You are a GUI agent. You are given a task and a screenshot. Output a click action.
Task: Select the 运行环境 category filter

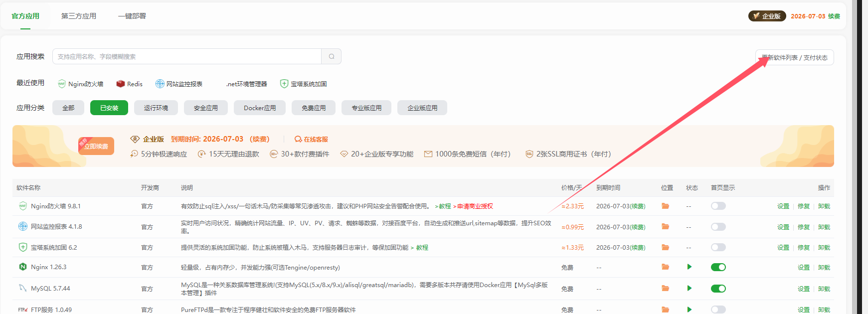click(x=156, y=108)
